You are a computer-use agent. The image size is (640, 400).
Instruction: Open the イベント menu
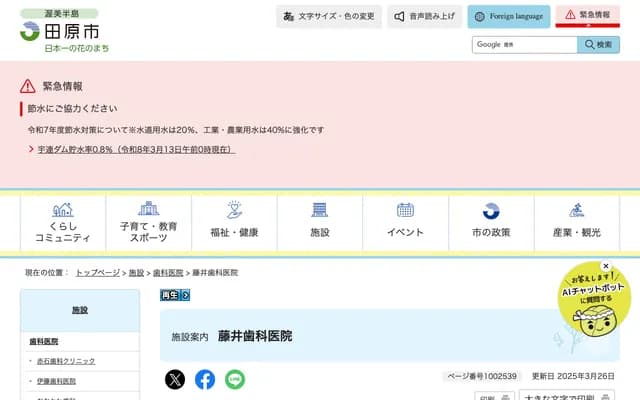[405, 223]
